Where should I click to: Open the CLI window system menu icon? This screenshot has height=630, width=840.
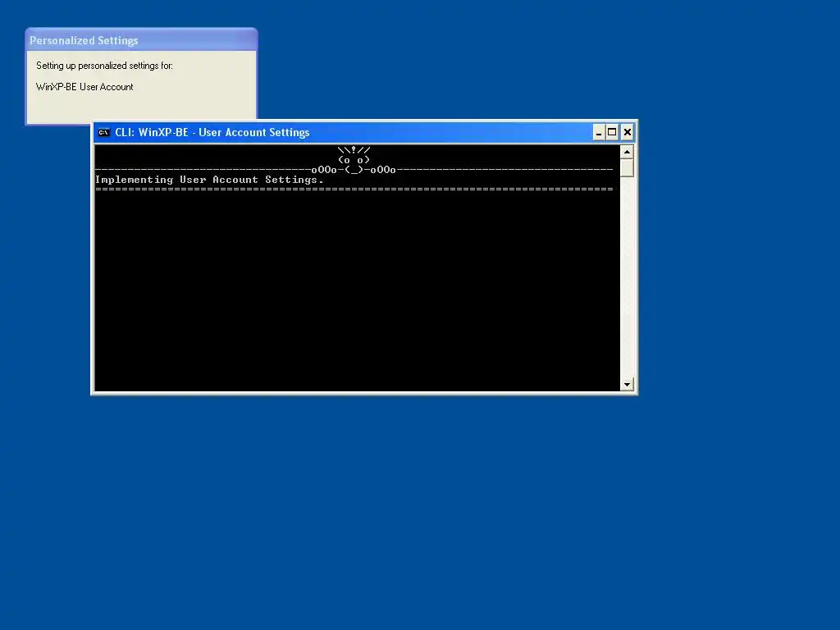(x=104, y=132)
